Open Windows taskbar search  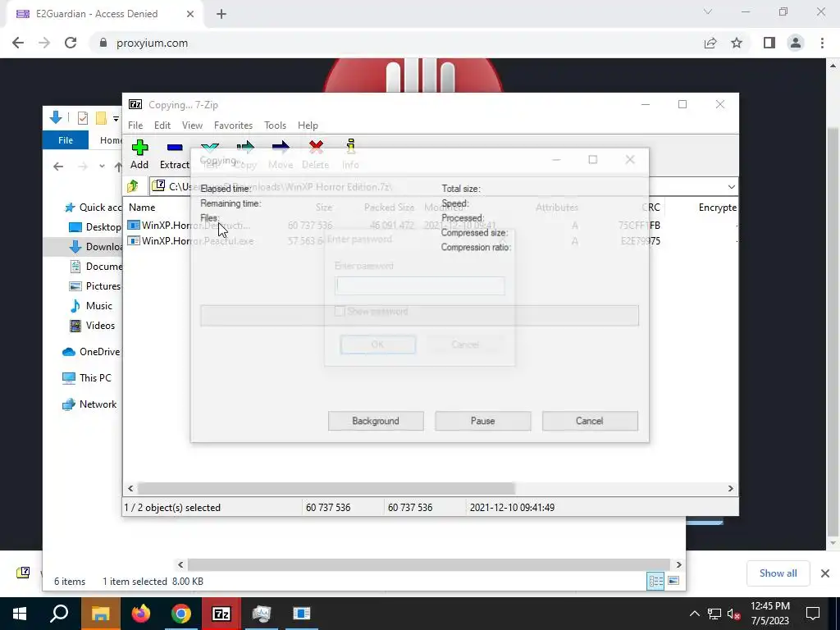click(59, 614)
